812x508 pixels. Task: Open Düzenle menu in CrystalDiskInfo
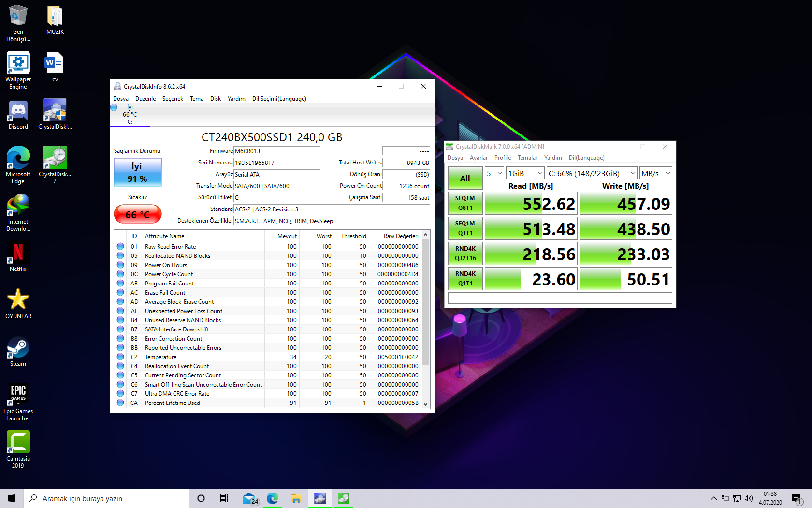(145, 99)
